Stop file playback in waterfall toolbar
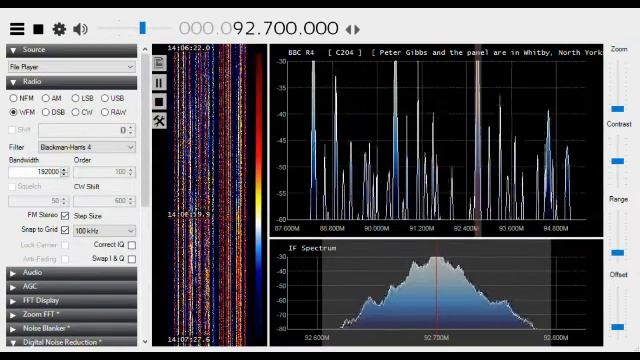This screenshot has width=640, height=360. [159, 102]
